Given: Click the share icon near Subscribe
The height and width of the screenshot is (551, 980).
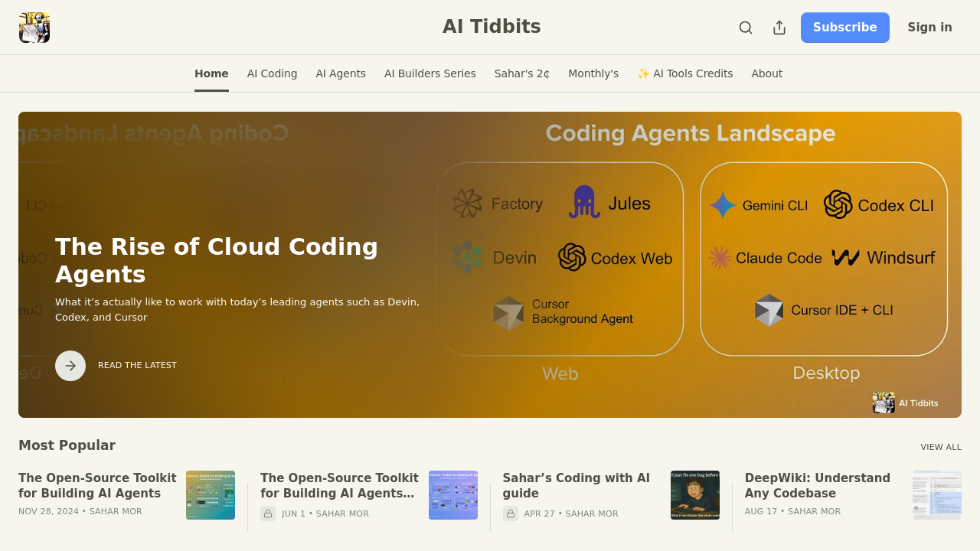Looking at the screenshot, I should coord(779,28).
